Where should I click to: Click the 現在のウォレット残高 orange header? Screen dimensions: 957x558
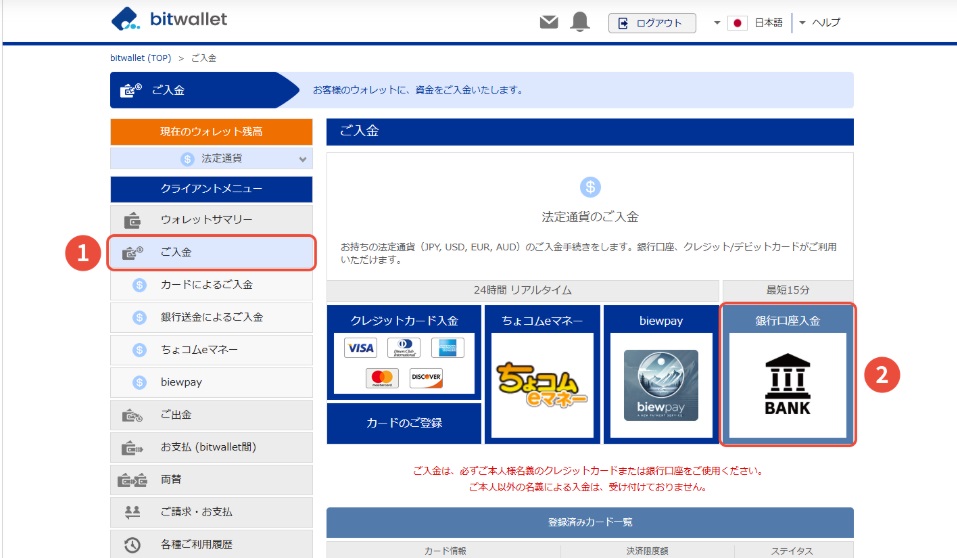[211, 131]
